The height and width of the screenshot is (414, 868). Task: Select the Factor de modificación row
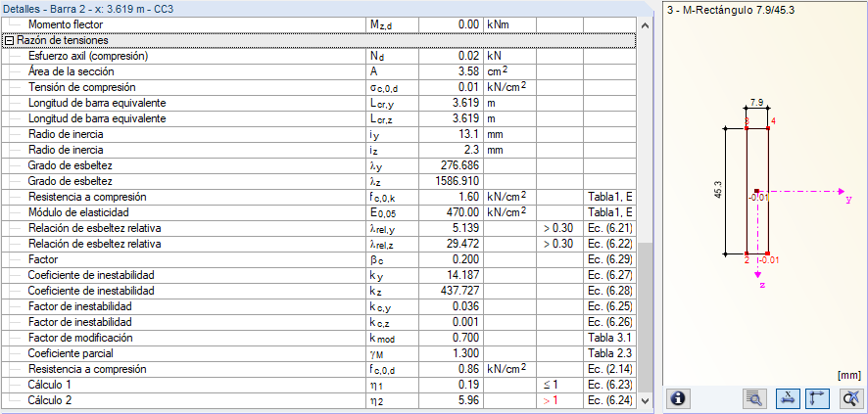pyautogui.click(x=318, y=338)
